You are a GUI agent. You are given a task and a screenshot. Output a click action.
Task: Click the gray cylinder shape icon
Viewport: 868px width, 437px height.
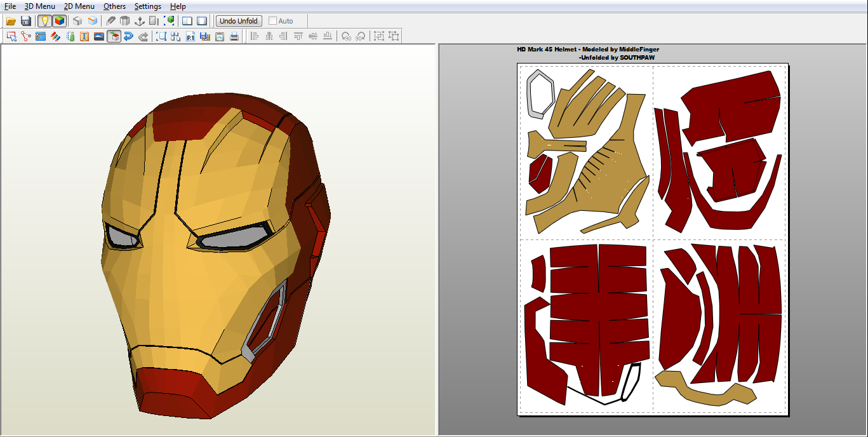tap(125, 21)
